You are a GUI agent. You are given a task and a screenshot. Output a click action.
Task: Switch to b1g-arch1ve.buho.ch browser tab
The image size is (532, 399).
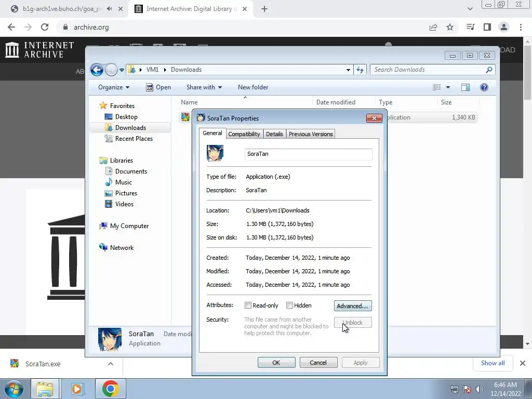[62, 9]
